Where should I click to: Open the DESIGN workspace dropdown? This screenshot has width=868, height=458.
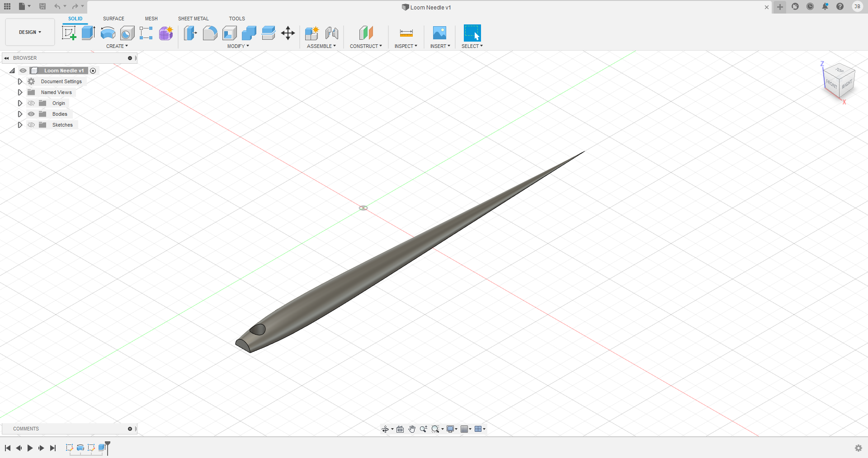tap(30, 32)
